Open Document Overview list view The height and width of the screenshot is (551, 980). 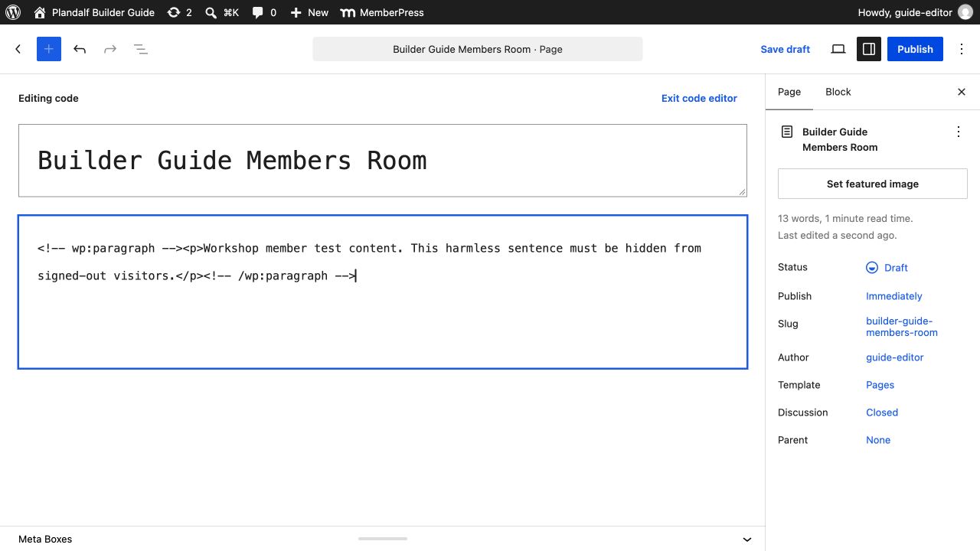[141, 49]
